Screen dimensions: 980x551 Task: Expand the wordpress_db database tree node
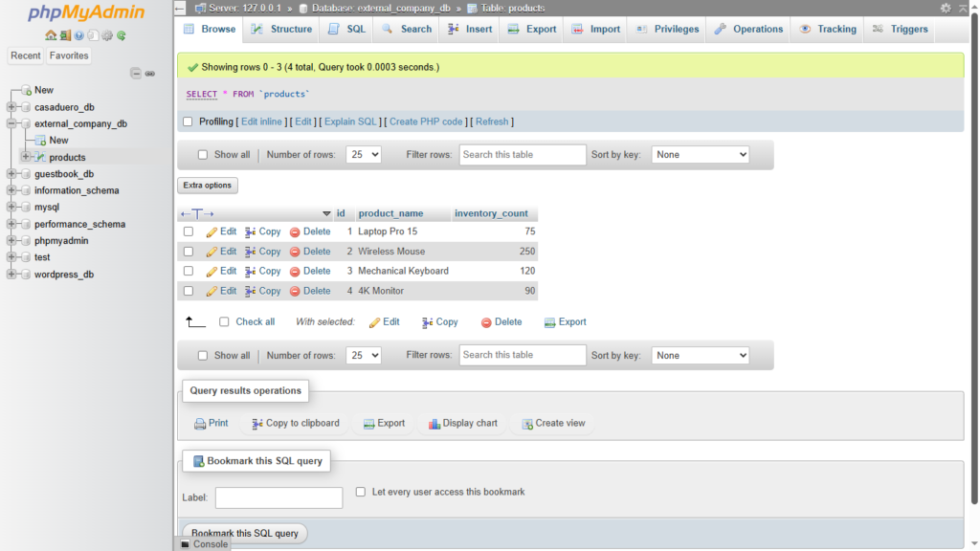pos(11,275)
